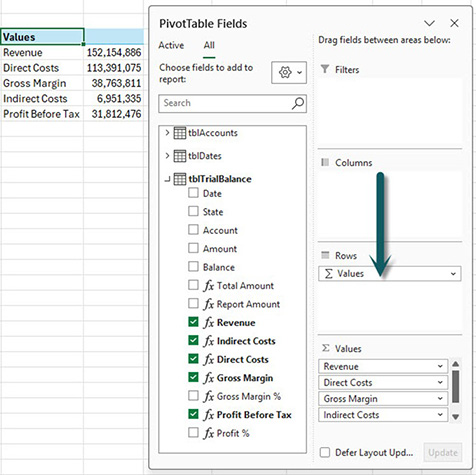Check the Profit % measure checkbox
This screenshot has width=476, height=475.
[193, 433]
